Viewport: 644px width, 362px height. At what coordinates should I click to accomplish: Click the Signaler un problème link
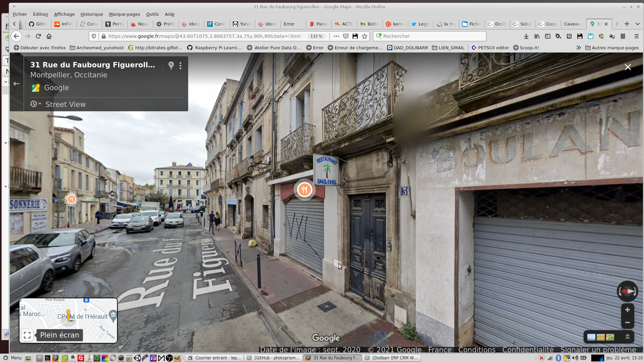598,350
